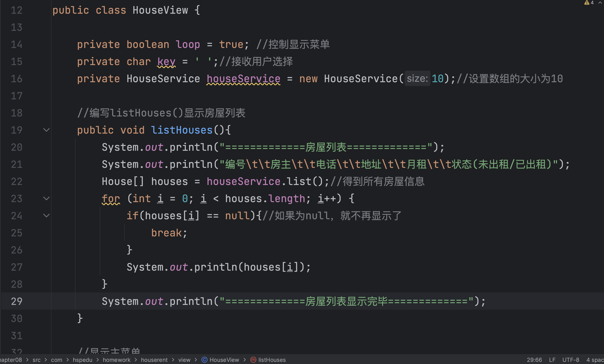Click println(houses[i]) on line 27

coord(249,267)
